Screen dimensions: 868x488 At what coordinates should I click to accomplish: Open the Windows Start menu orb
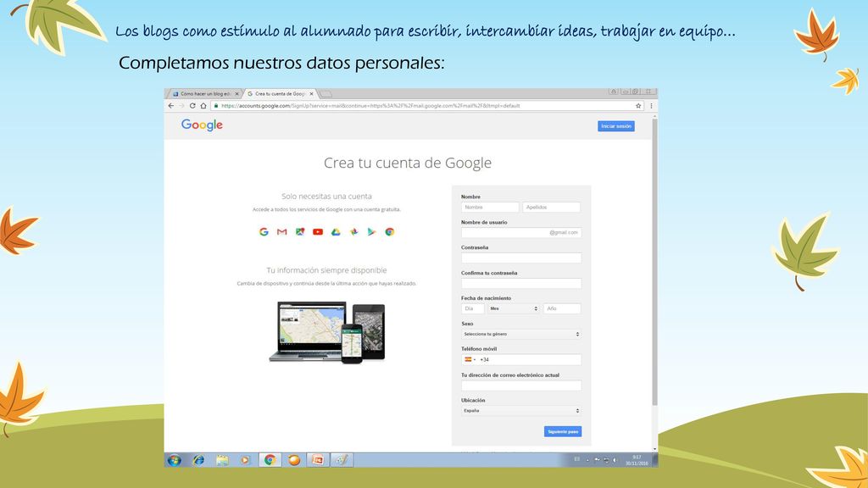[175, 460]
